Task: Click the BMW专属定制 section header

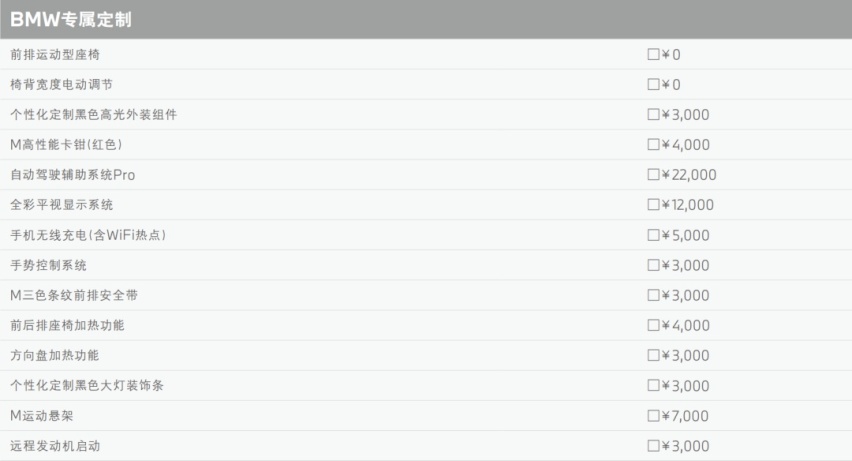Action: (x=426, y=19)
